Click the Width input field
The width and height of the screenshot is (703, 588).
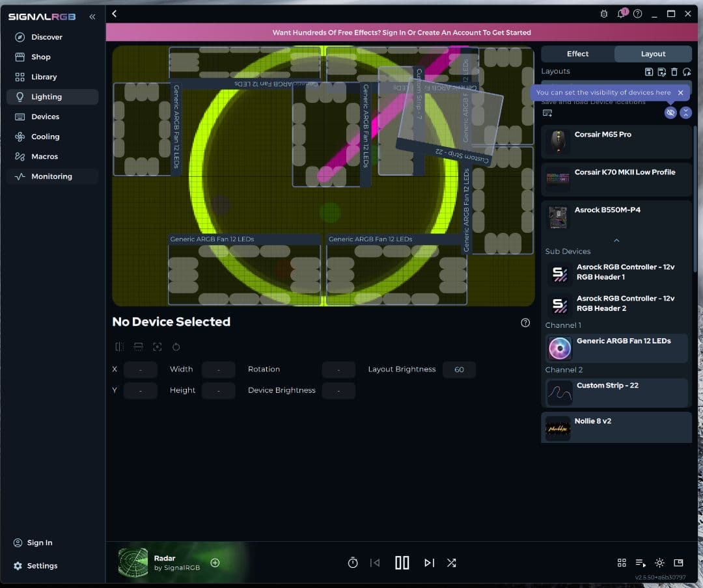pos(218,369)
